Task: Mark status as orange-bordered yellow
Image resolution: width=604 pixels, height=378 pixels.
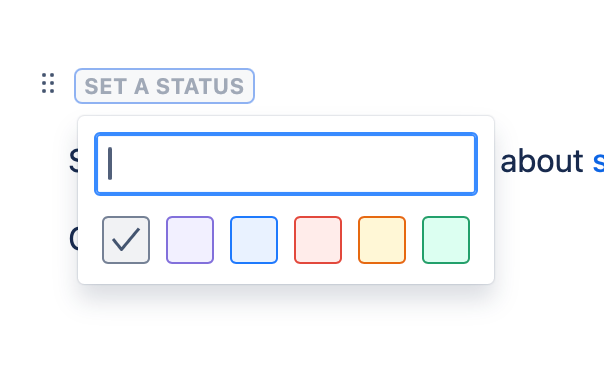Action: (382, 240)
